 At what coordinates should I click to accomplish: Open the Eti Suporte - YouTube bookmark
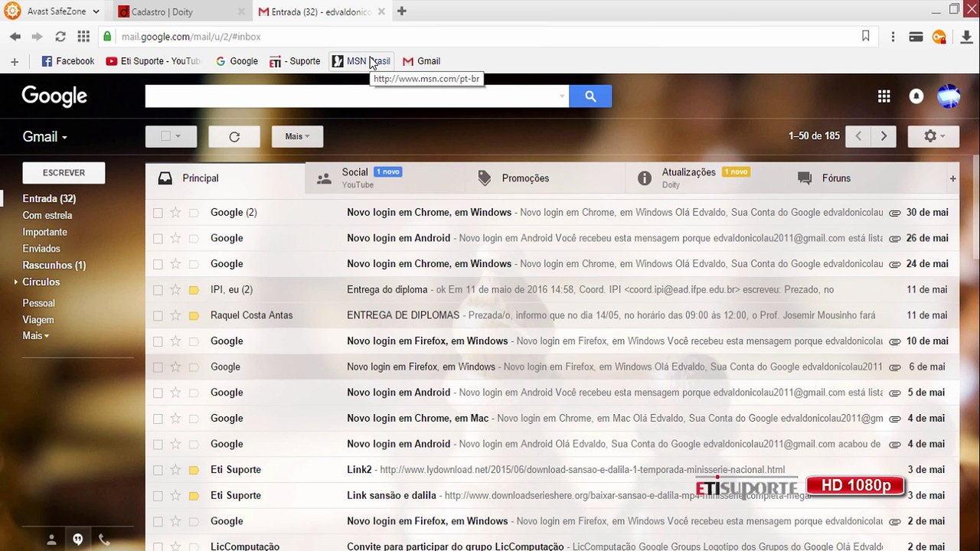(x=153, y=61)
